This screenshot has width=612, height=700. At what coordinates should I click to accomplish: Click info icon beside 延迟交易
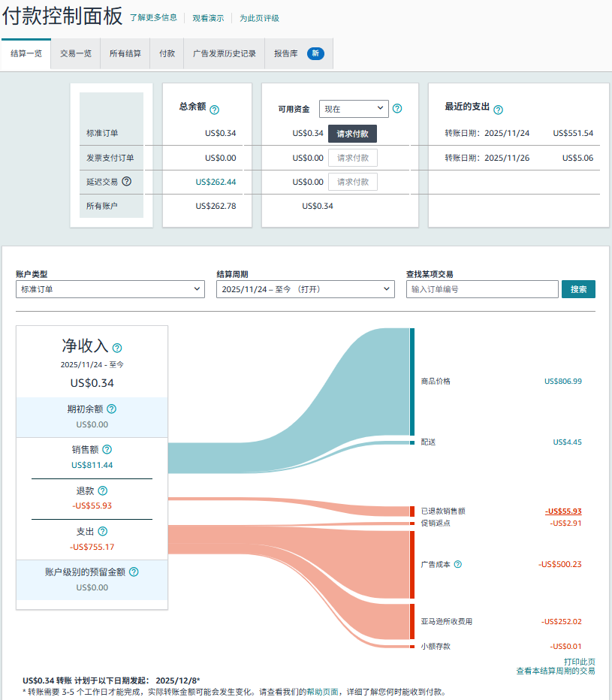click(x=127, y=181)
